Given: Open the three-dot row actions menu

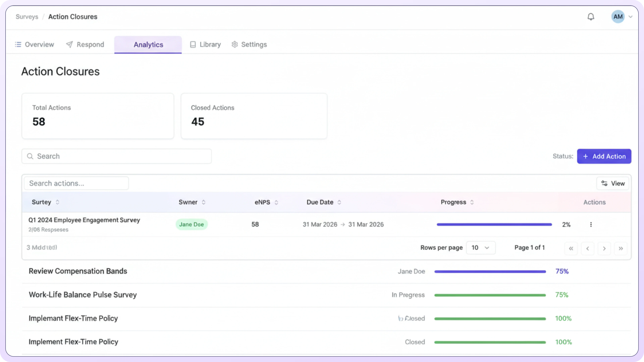Looking at the screenshot, I should click(591, 224).
